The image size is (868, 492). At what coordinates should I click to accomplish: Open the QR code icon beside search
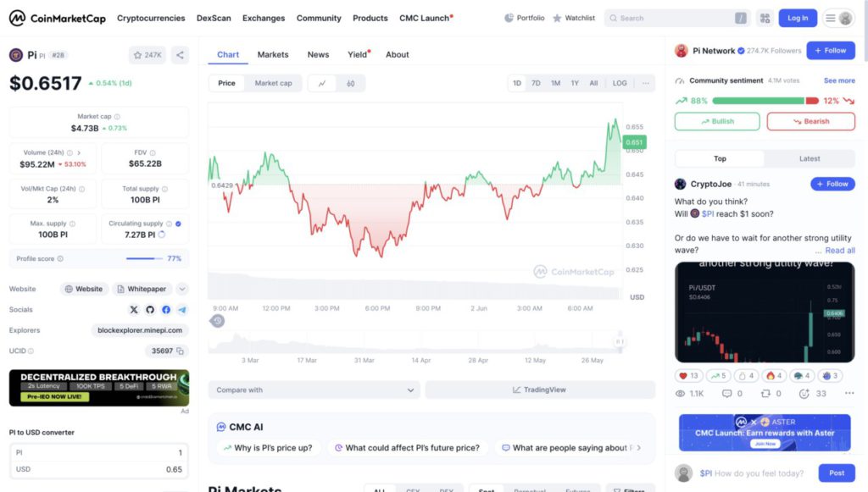(x=765, y=19)
